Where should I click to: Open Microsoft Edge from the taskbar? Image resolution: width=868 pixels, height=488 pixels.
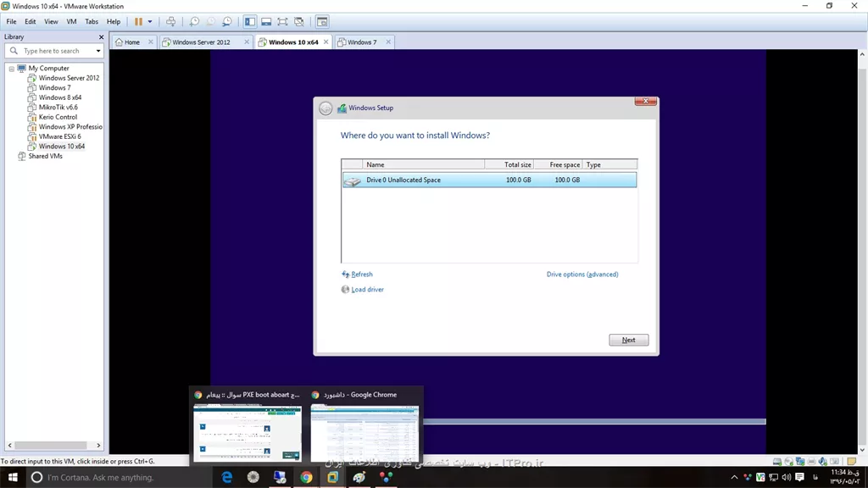click(226, 477)
